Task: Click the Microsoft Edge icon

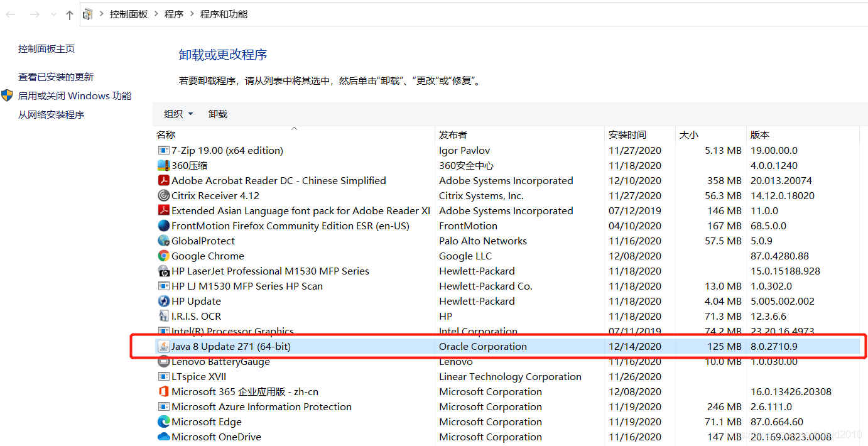Action: click(163, 422)
